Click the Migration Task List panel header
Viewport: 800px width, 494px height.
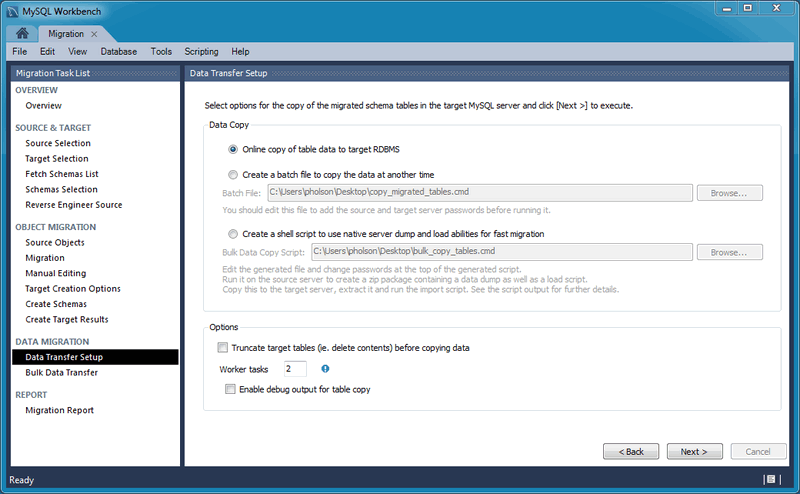pos(95,73)
